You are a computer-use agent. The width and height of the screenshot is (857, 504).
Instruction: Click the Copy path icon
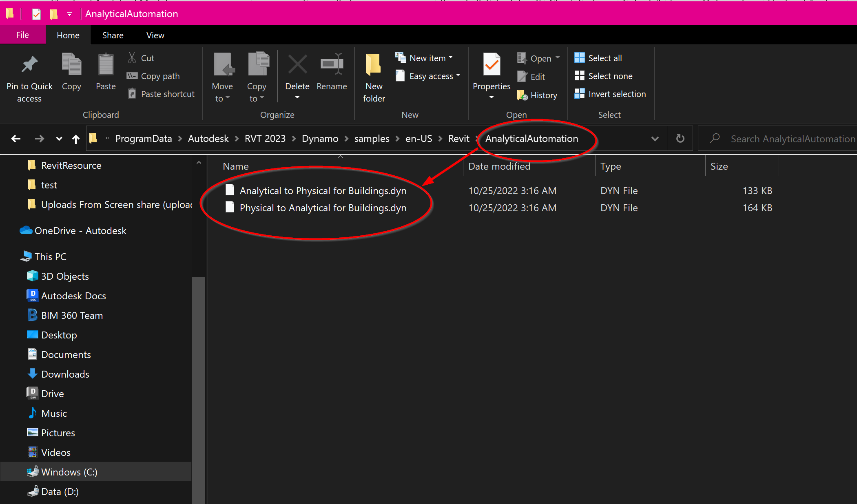coord(153,76)
